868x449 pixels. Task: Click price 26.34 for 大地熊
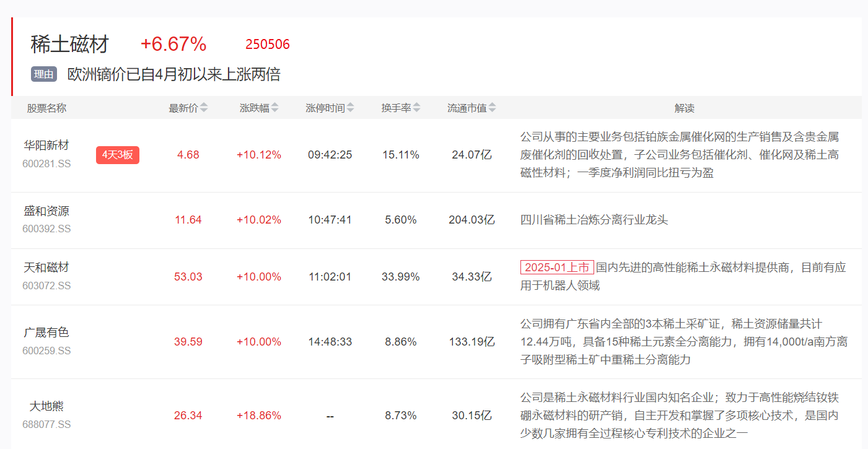[188, 416]
